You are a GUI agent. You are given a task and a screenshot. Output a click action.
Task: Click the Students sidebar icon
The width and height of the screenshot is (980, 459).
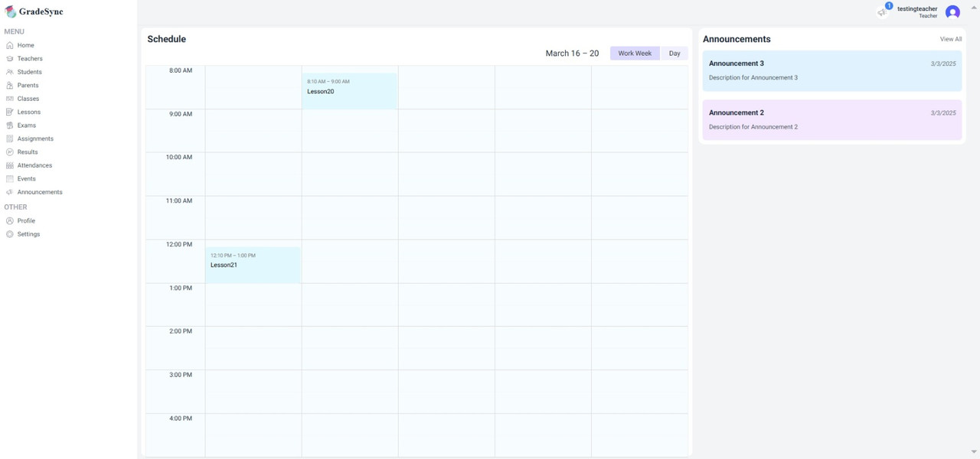pyautogui.click(x=10, y=72)
